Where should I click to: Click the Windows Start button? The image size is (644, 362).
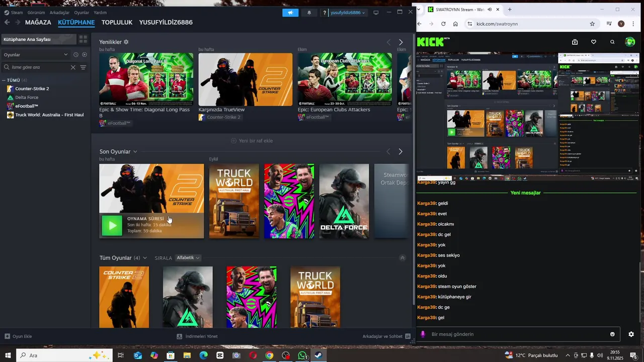click(8, 355)
